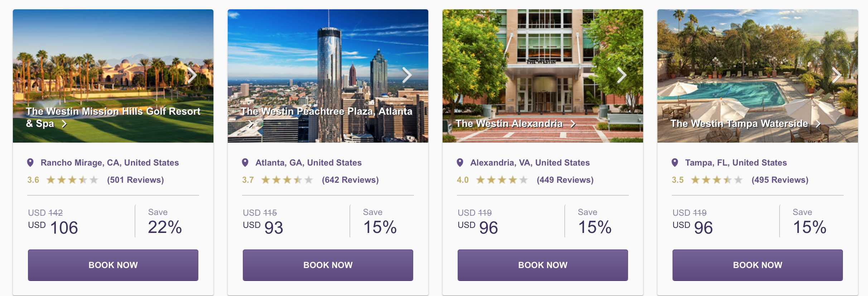Click the star rating for Westin Peachtree Plaza
The height and width of the screenshot is (296, 868).
pos(287,180)
